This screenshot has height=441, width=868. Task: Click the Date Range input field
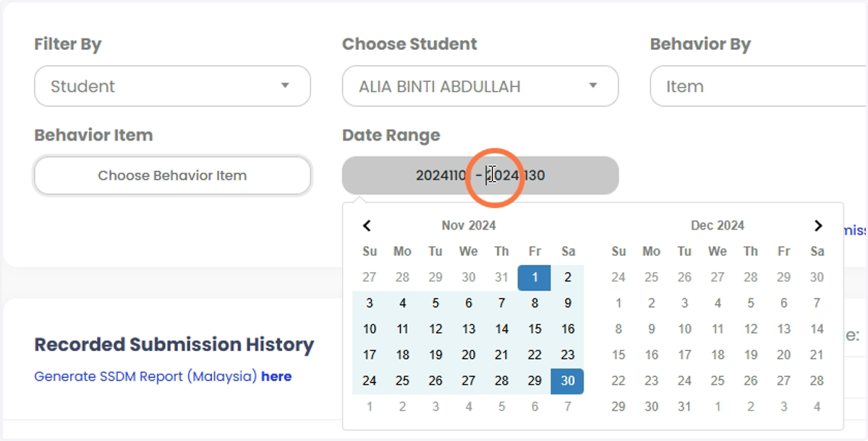click(480, 175)
